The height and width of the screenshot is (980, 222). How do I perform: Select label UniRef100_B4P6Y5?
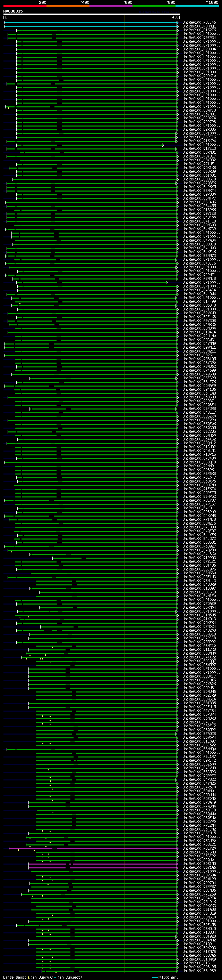(x=199, y=187)
